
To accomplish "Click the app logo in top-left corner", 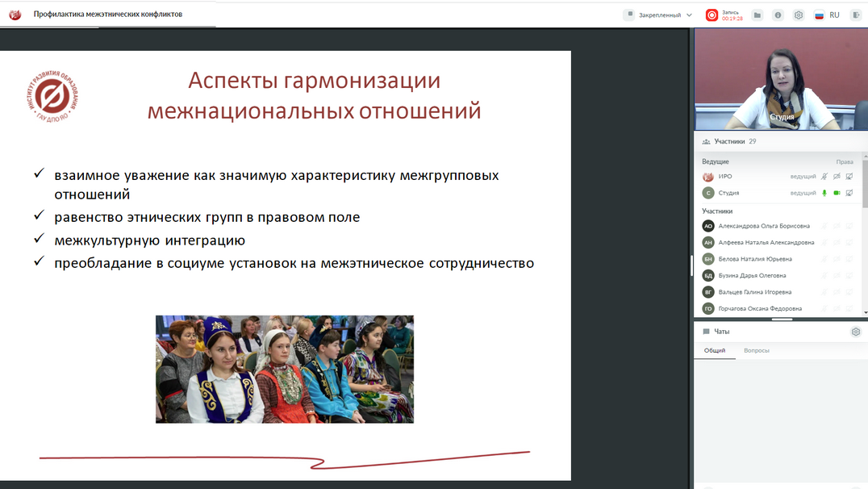I will coord(15,15).
